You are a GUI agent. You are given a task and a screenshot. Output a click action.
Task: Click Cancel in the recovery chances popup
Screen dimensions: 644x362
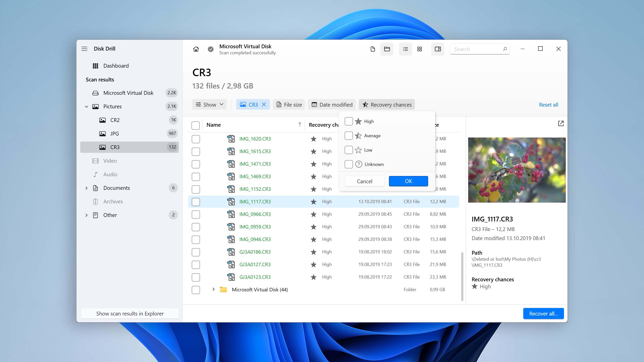pos(365,181)
